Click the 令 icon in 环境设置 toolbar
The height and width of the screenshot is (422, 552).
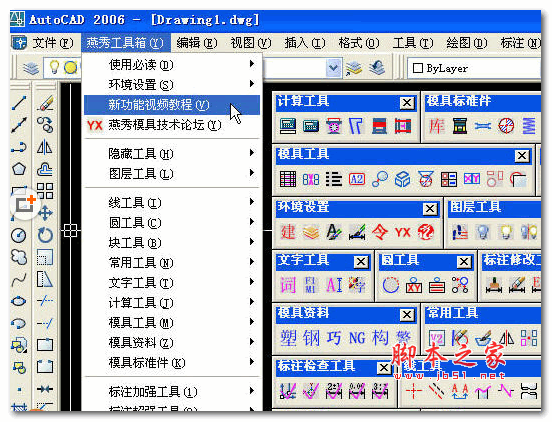click(x=380, y=232)
